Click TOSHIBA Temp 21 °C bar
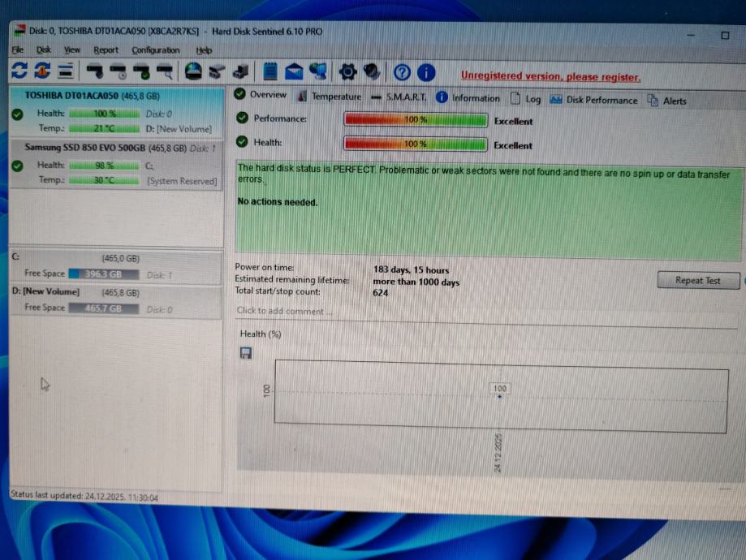The height and width of the screenshot is (560, 746). click(104, 128)
